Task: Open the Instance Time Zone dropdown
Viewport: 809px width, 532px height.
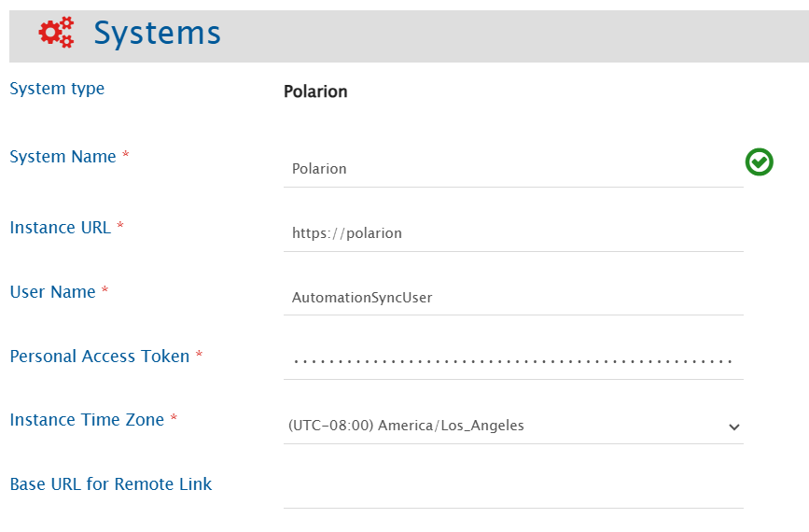Action: click(504, 426)
